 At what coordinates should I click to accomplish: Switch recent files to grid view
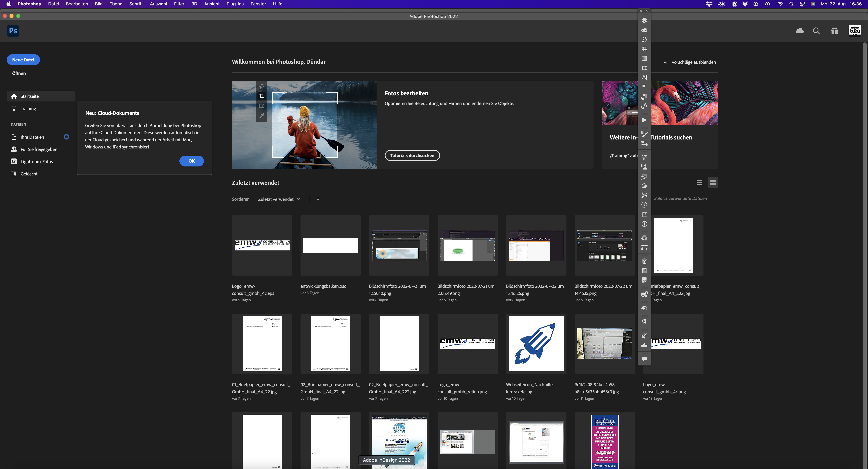[x=713, y=182]
